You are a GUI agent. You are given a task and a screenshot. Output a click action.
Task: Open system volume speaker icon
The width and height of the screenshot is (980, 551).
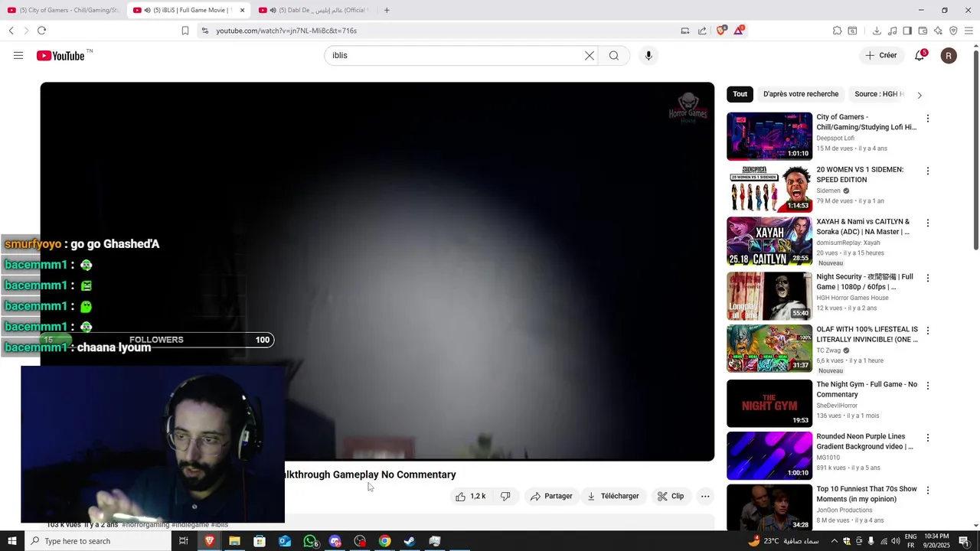(896, 541)
